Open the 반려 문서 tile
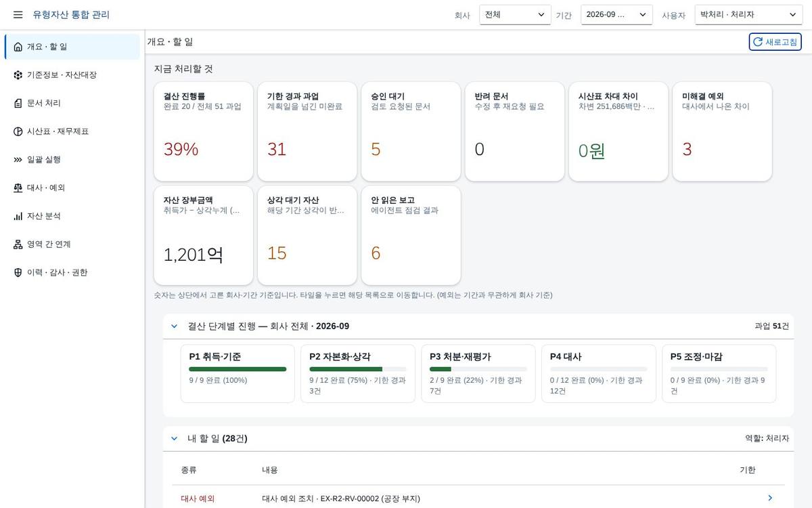 515,131
